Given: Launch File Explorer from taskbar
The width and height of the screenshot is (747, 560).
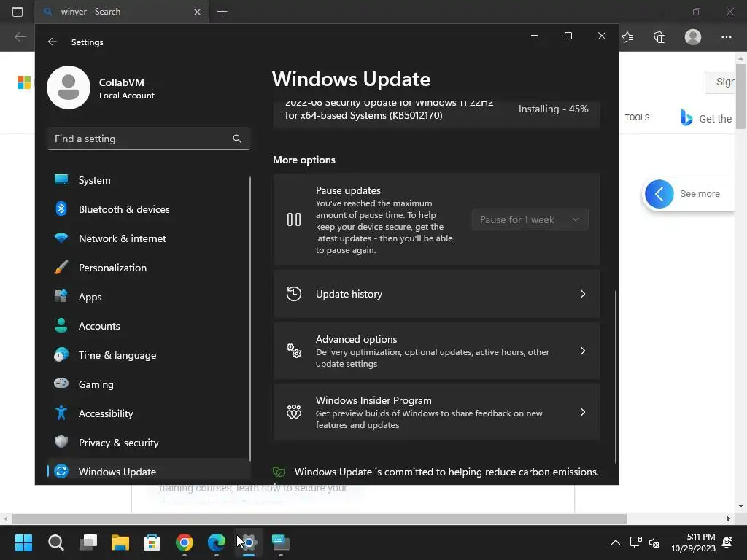Looking at the screenshot, I should (x=120, y=542).
